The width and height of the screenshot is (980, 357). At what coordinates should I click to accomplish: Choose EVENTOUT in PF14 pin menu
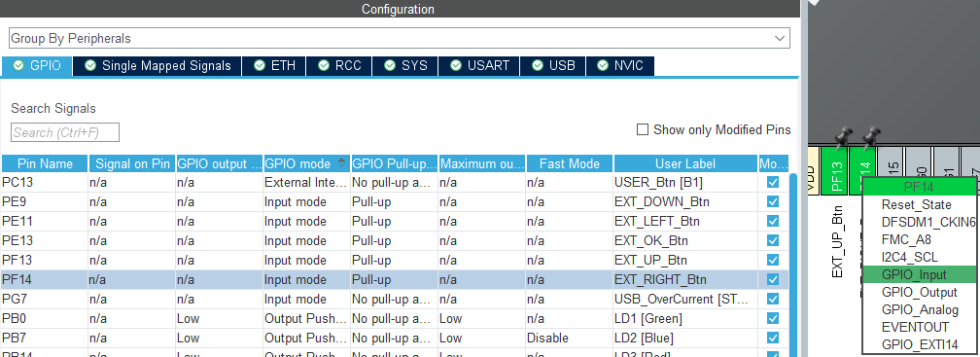[x=919, y=327]
